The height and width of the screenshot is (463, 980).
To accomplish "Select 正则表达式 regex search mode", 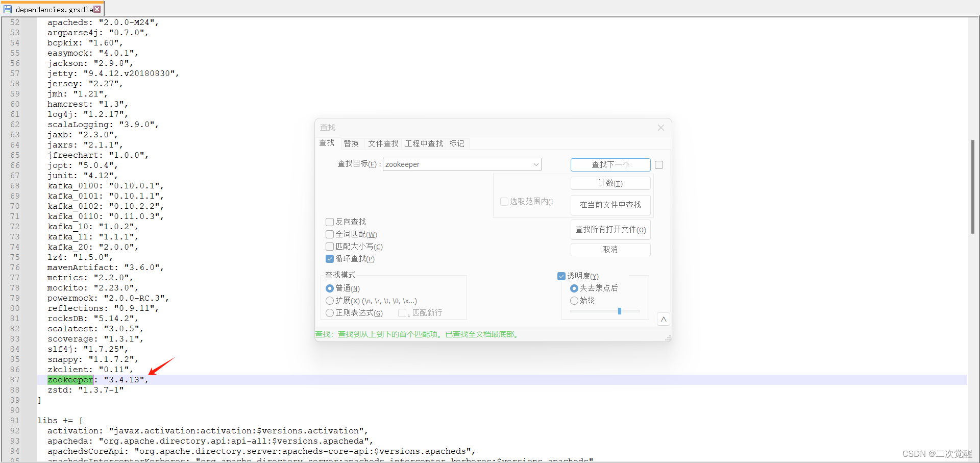I will [x=329, y=313].
